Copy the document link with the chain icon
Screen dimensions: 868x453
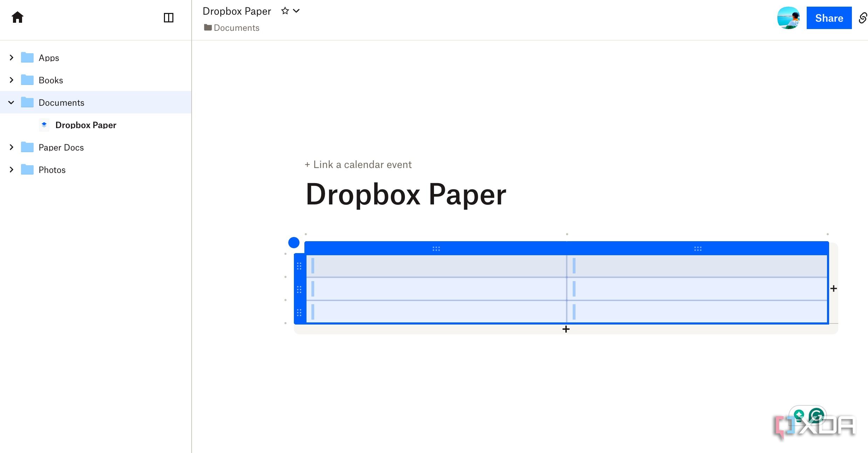pyautogui.click(x=863, y=18)
